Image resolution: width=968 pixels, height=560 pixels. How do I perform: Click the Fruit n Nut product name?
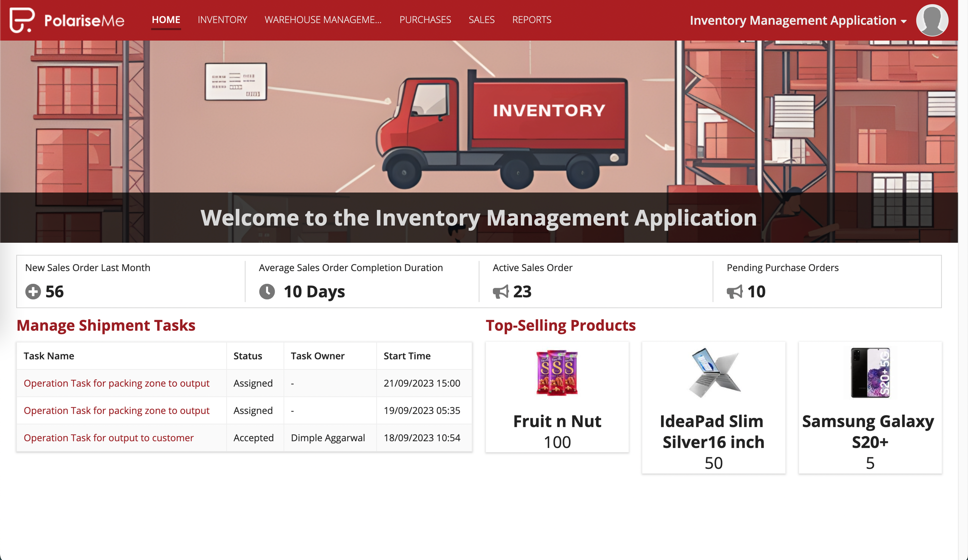point(557,421)
